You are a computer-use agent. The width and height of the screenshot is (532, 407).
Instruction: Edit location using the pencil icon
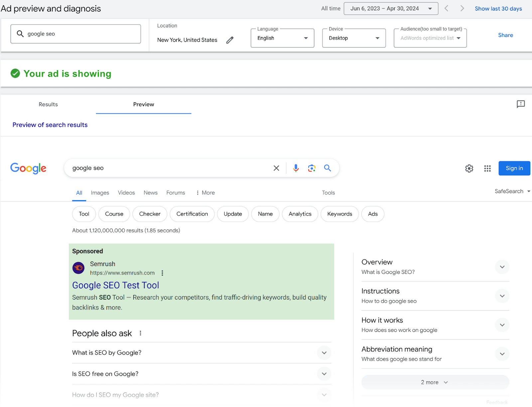pyautogui.click(x=230, y=40)
